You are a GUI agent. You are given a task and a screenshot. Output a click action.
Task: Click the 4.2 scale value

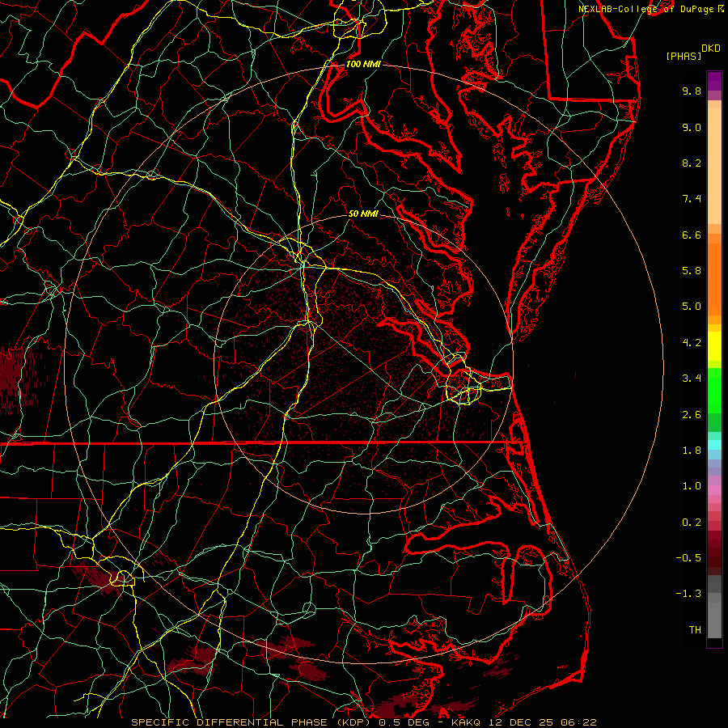click(x=692, y=343)
